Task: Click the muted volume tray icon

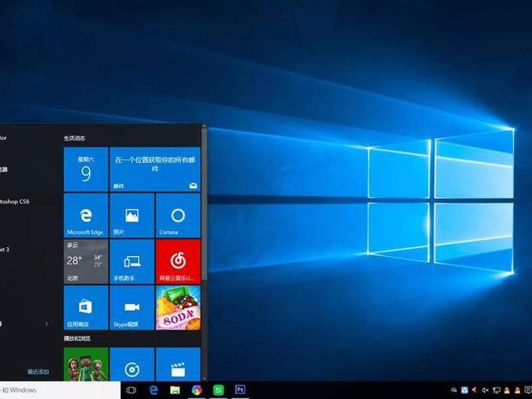Action: coord(485,390)
